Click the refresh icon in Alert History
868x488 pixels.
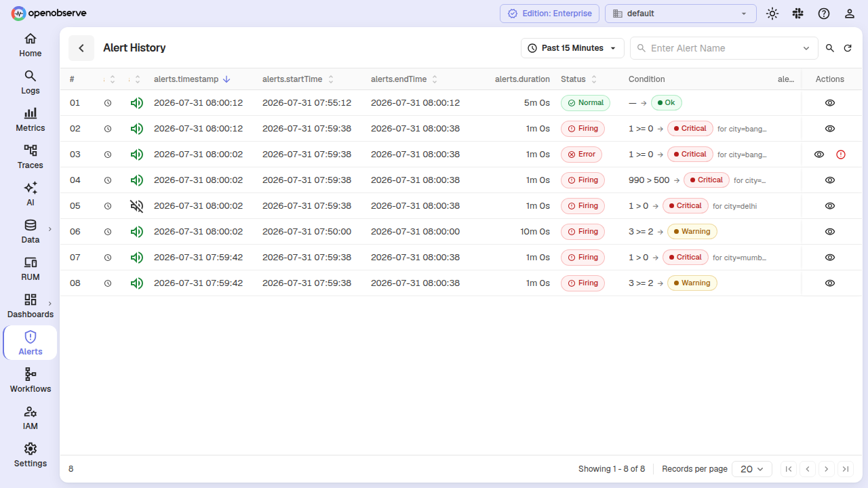848,48
